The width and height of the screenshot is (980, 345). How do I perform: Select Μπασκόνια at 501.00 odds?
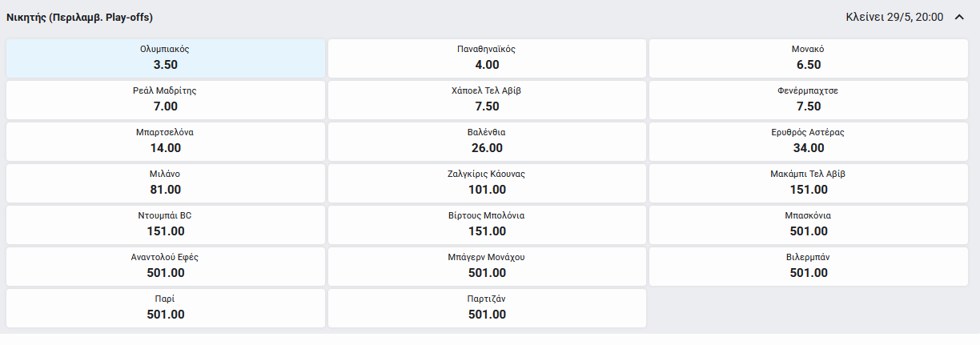pyautogui.click(x=808, y=224)
